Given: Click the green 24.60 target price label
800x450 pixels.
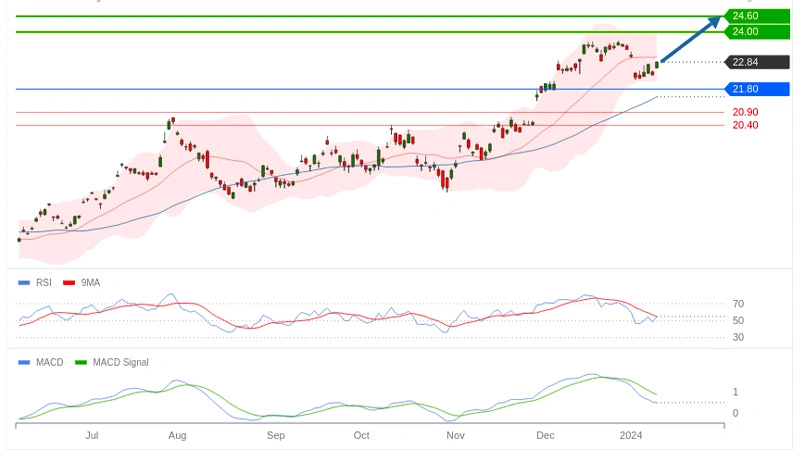Looking at the screenshot, I should click(x=747, y=16).
